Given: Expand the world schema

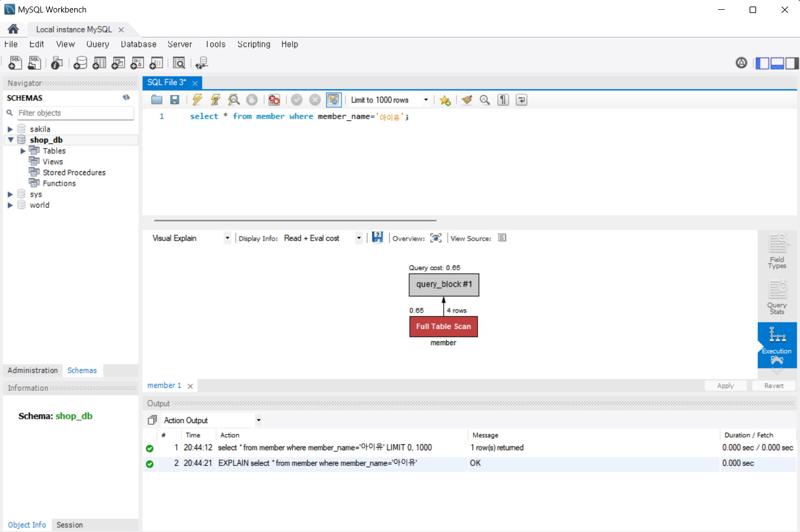Looking at the screenshot, I should point(10,205).
